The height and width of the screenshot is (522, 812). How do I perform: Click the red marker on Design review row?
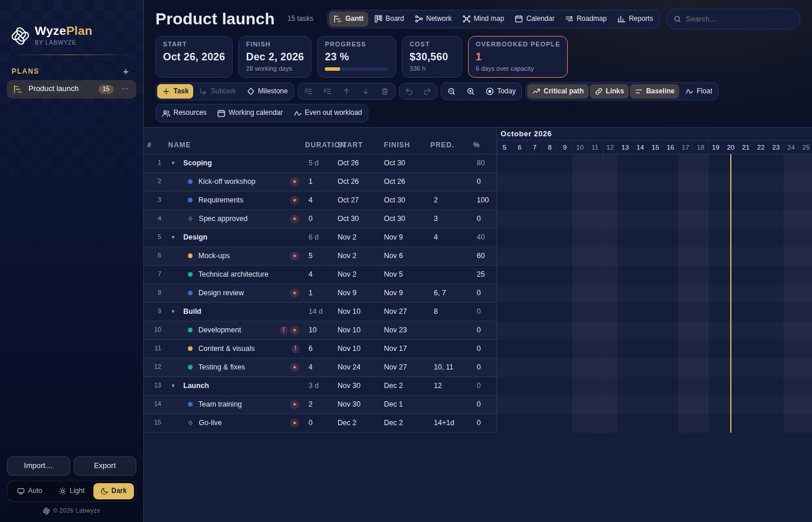tap(295, 293)
